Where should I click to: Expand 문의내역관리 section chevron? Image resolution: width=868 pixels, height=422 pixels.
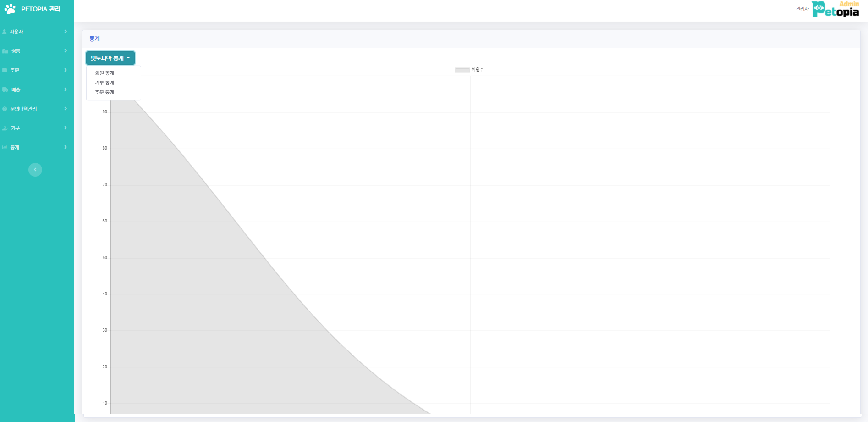66,109
